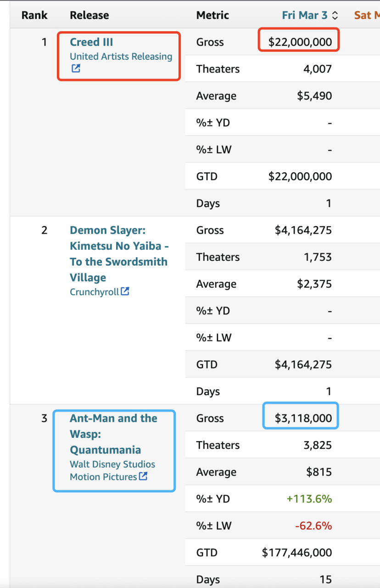
Task: Click the green +113.6% value
Action: point(309,499)
